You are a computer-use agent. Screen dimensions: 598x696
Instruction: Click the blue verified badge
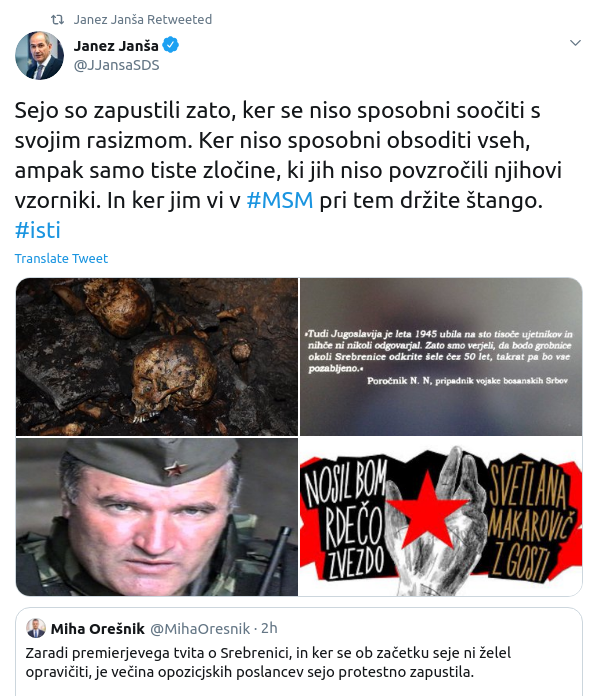click(171, 45)
